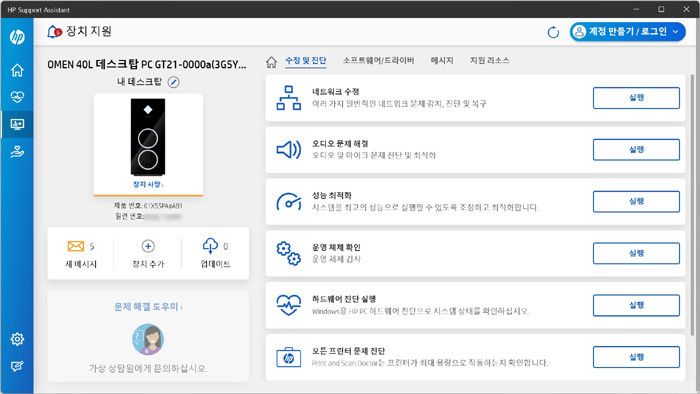Viewport: 700px width, 394px height.
Task: Click the 모든 프린터 문제 진단 title
Action: [x=348, y=351]
